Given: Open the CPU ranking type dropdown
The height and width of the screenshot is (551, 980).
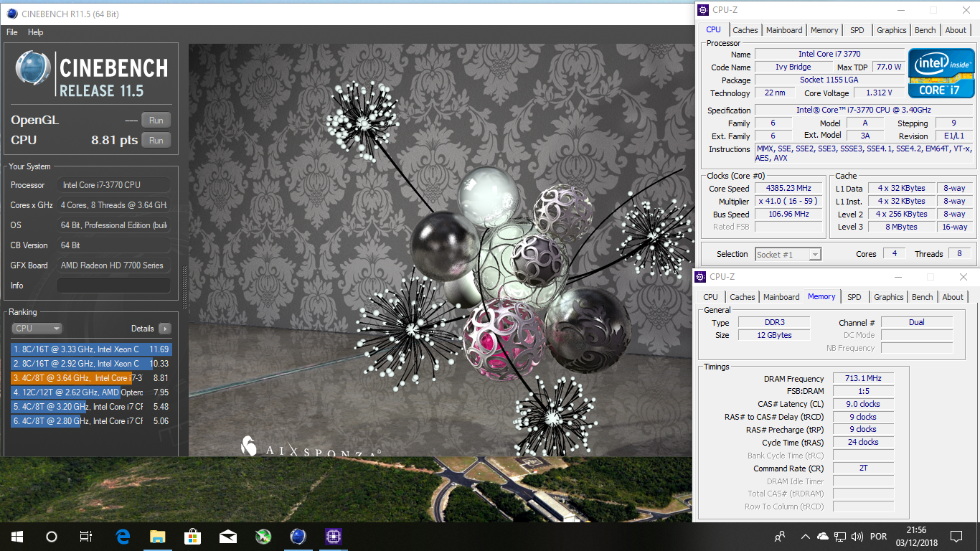Looking at the screenshot, I should coord(37,329).
